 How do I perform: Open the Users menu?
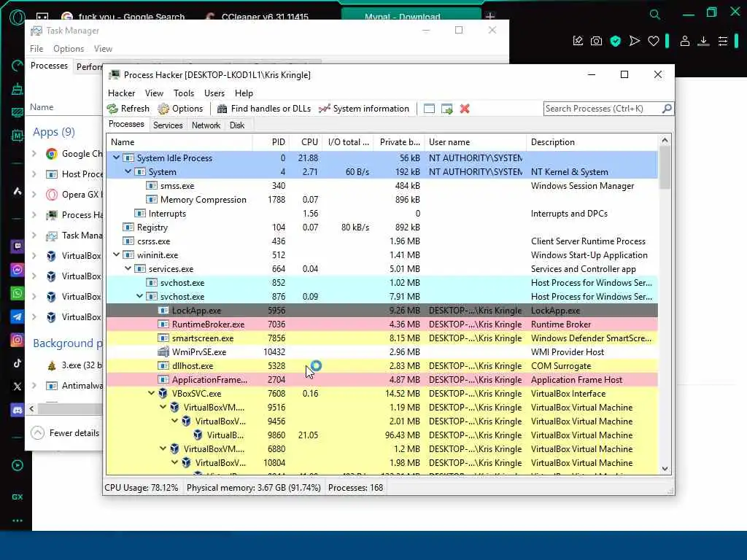(214, 93)
